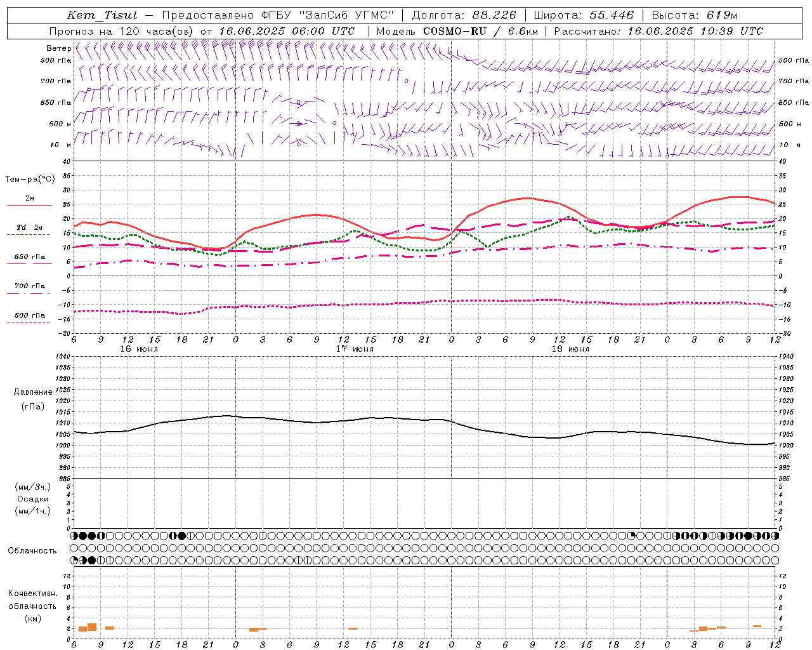Click the small orange convective bar near 12h on 17 June
The height and width of the screenshot is (650, 812).
353,628
